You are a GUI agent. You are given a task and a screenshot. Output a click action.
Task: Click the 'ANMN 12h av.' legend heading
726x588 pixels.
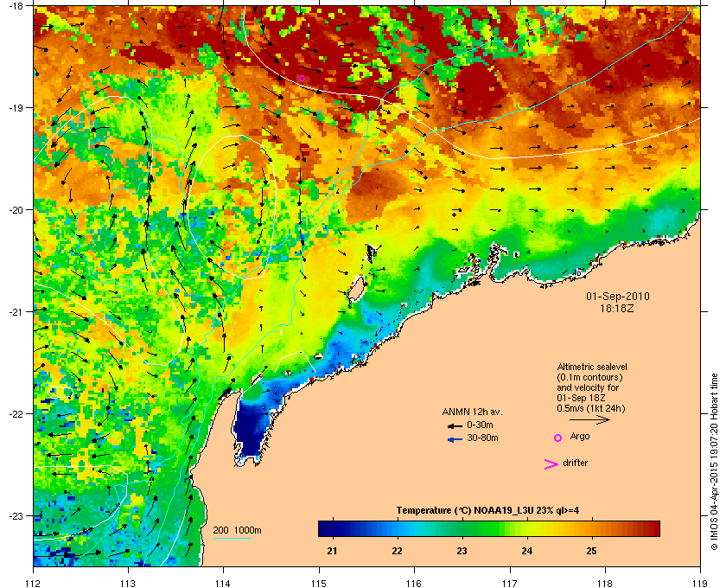pos(472,412)
